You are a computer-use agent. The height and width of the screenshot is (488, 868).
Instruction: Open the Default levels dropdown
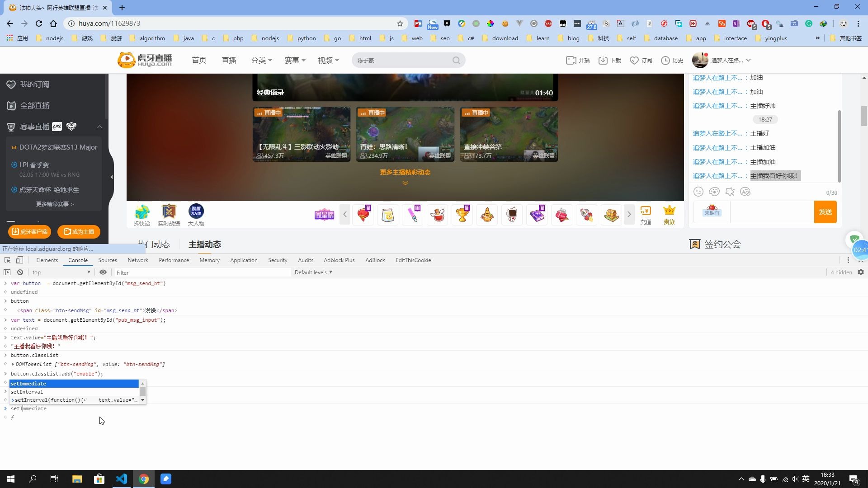pyautogui.click(x=313, y=272)
